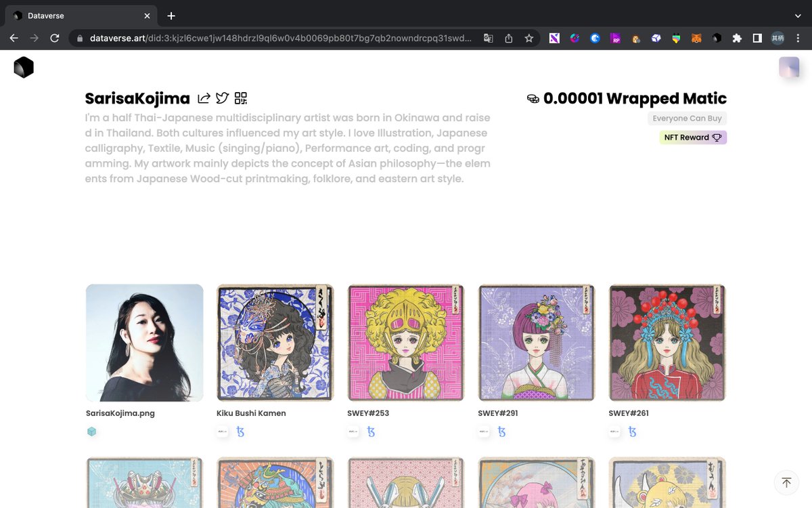Click the Tezos icon under Kiku Bushi Kamen

241,431
